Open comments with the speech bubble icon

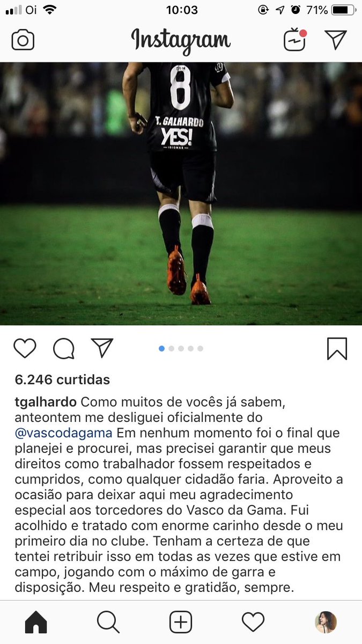pos(64,349)
